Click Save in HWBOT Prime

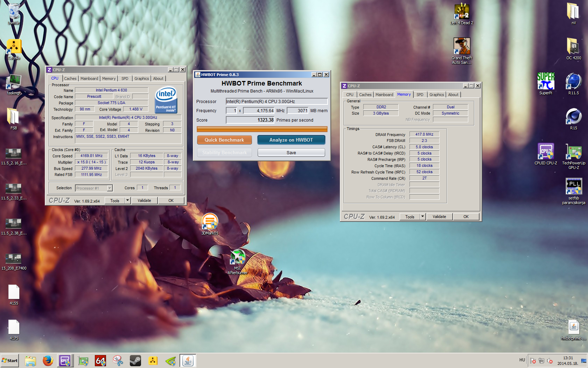click(291, 152)
